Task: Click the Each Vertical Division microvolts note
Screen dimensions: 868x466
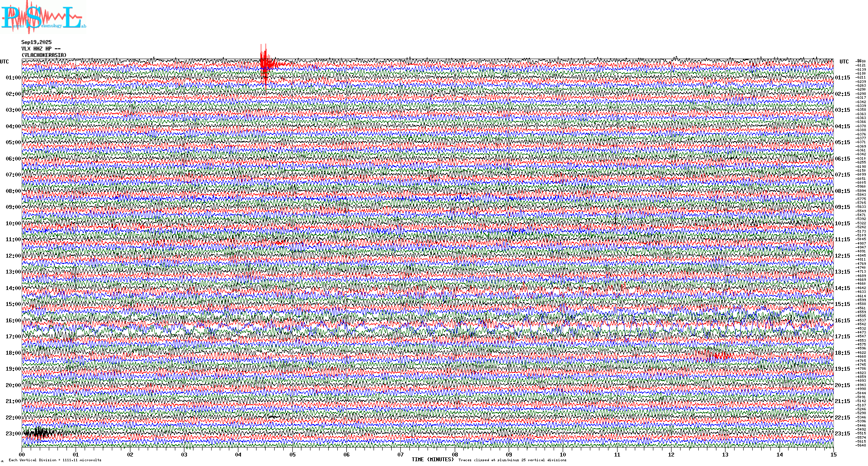Action: click(x=55, y=460)
